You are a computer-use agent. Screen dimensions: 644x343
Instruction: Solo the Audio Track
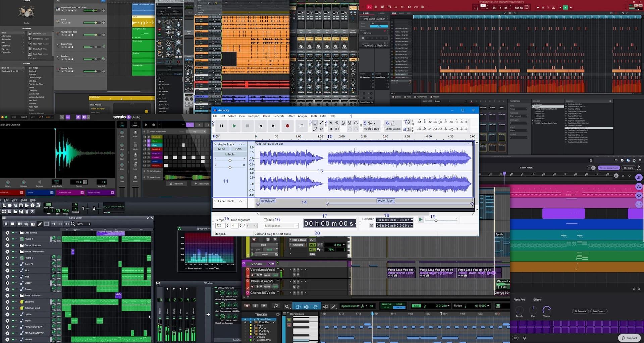tap(238, 149)
